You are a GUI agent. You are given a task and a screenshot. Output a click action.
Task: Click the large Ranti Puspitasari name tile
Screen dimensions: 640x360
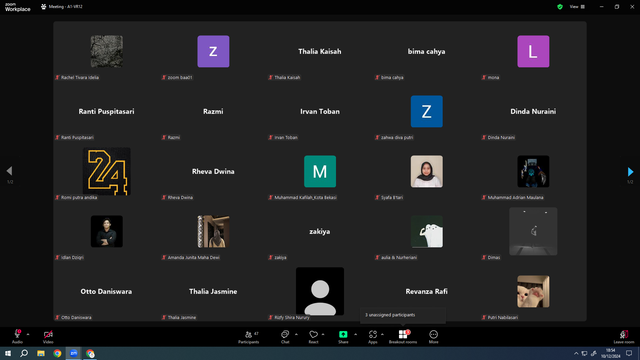pos(106,111)
